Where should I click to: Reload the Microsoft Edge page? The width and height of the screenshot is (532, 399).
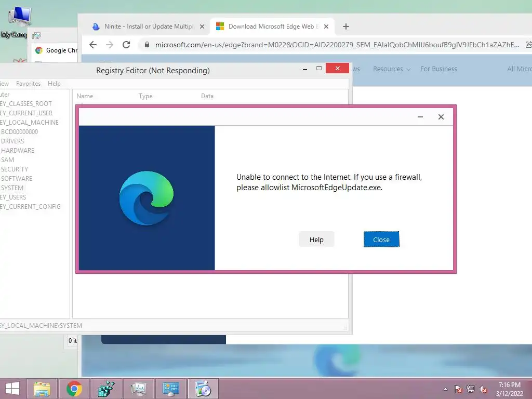click(x=126, y=45)
